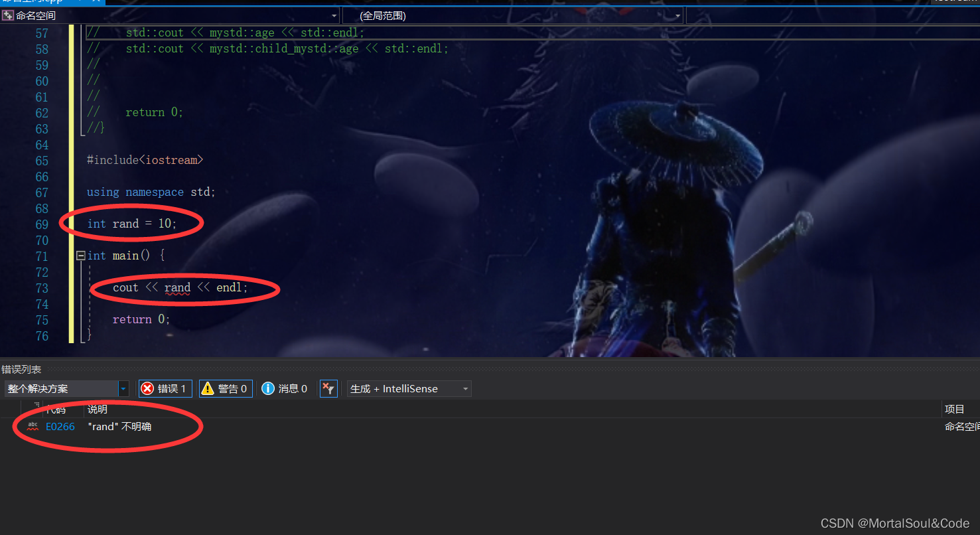Click line number 69 in the gutter
980x535 pixels.
pos(42,224)
